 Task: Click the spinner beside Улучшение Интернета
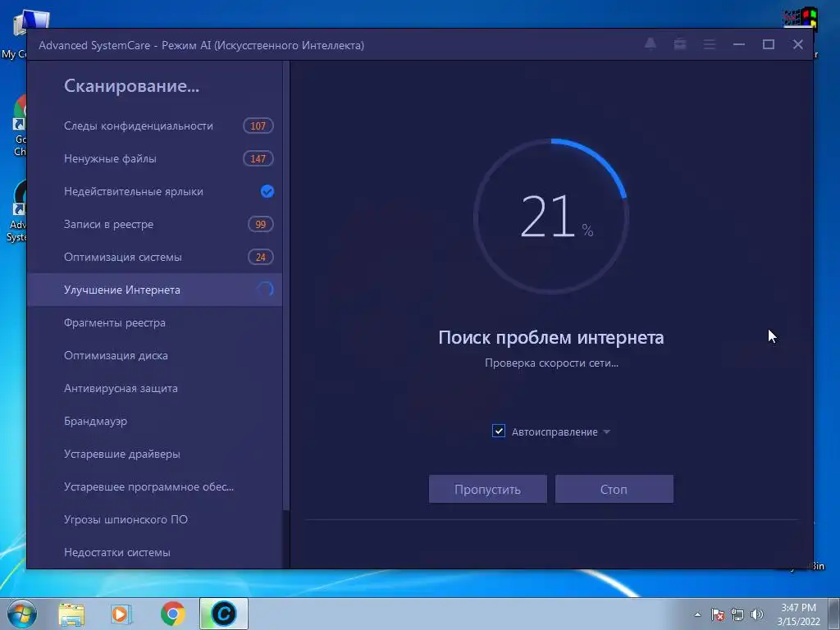pos(266,290)
